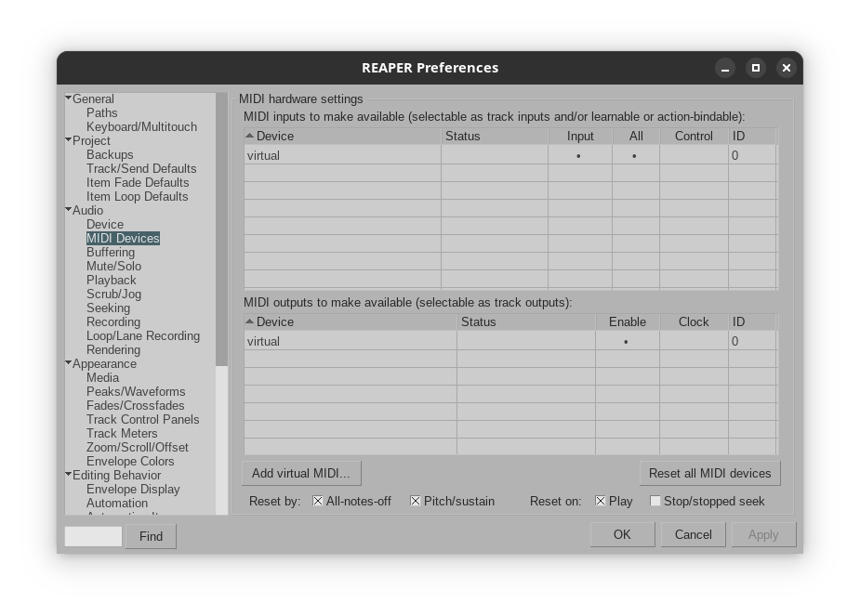Open Loop/Lane Recording settings

click(143, 335)
